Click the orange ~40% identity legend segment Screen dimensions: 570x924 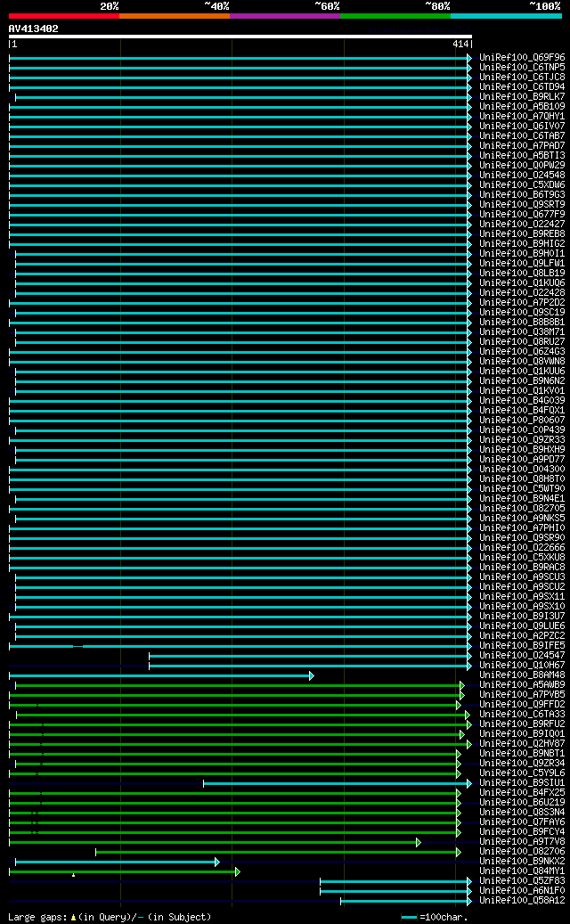(175, 16)
